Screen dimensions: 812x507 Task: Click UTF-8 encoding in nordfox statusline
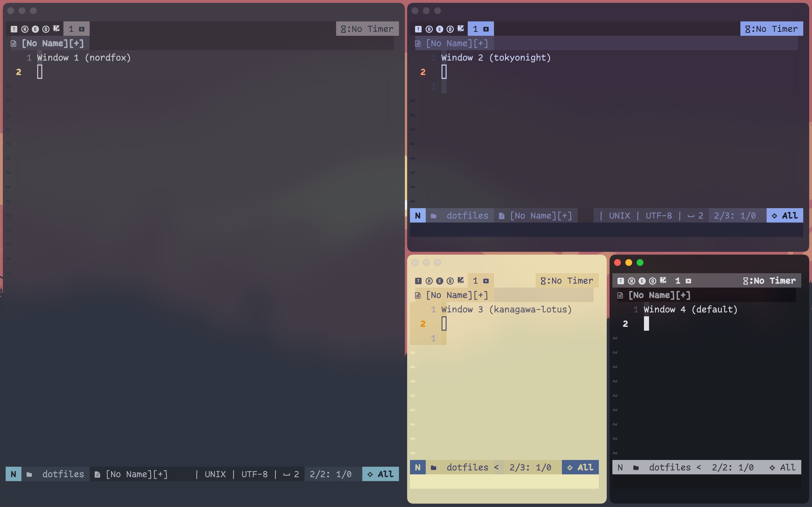coord(254,474)
